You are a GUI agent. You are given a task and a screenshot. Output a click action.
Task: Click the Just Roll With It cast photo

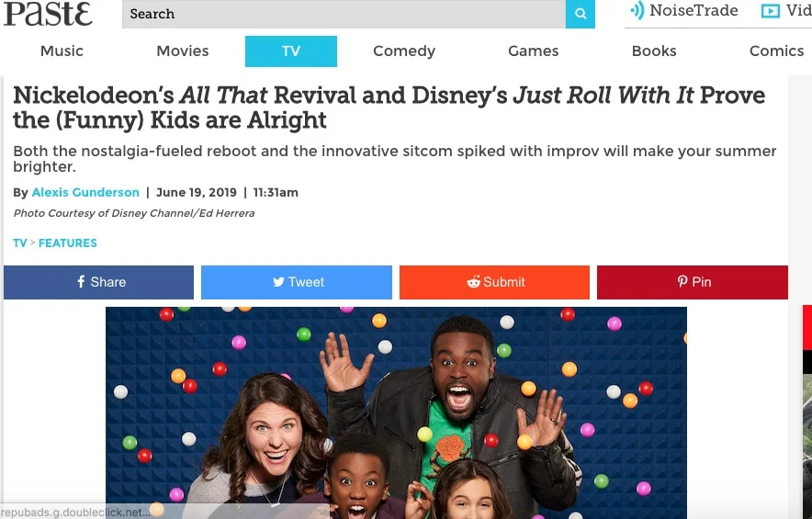tap(396, 412)
